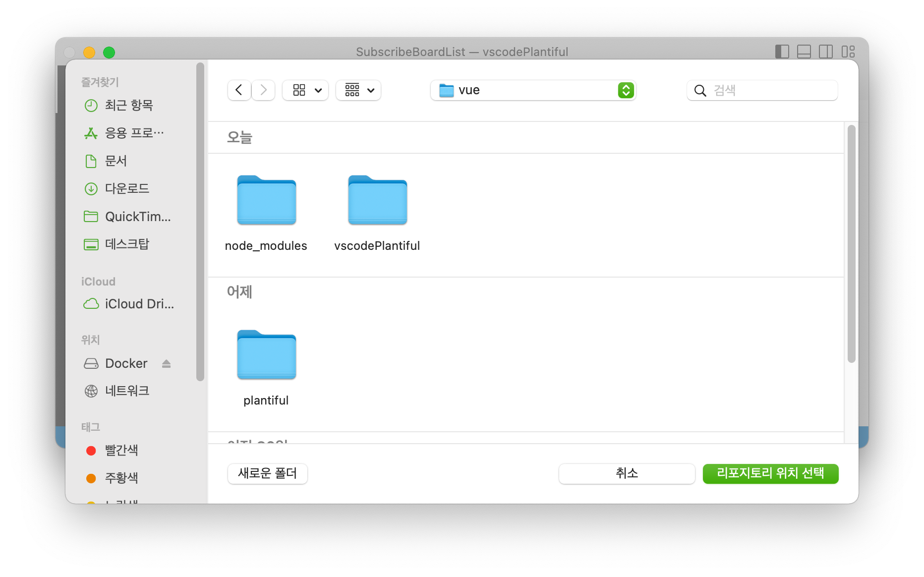Click the yellow minimize window button

(89, 52)
